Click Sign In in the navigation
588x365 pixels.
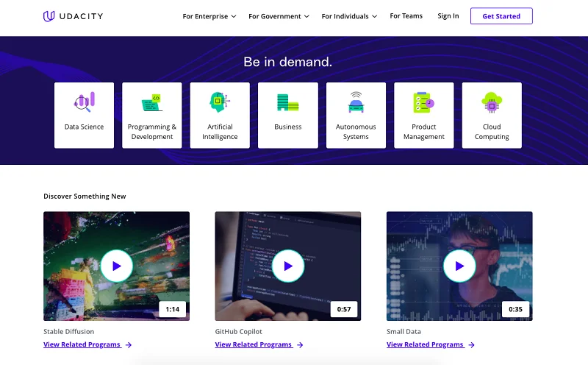click(448, 16)
